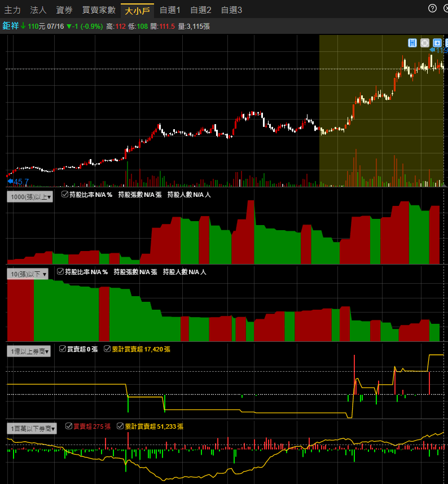Open the 自選3 tab
Screen dimensions: 448x484
click(231, 10)
